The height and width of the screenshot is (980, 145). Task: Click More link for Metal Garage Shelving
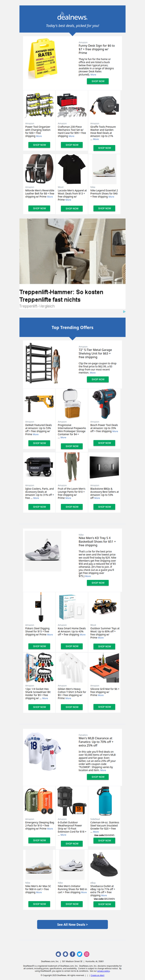93,373
